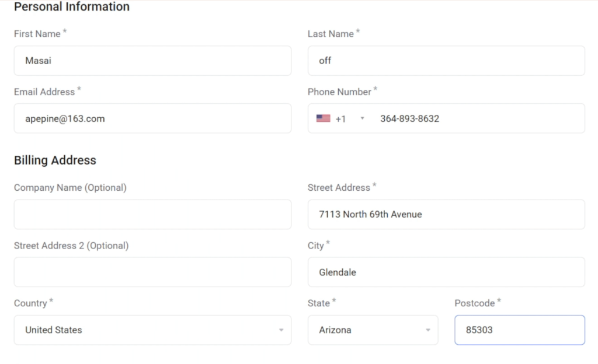Open the phone country code dropdown arrow

coord(362,118)
